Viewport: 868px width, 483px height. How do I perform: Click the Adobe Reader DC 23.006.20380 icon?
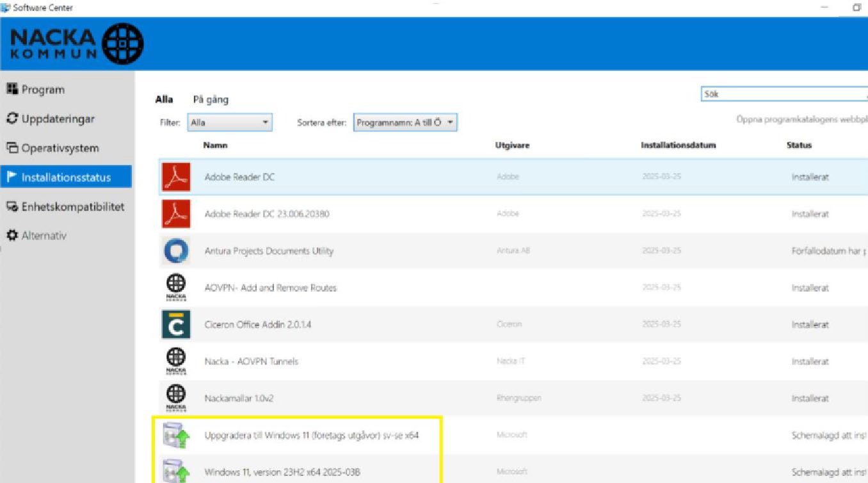(x=175, y=214)
